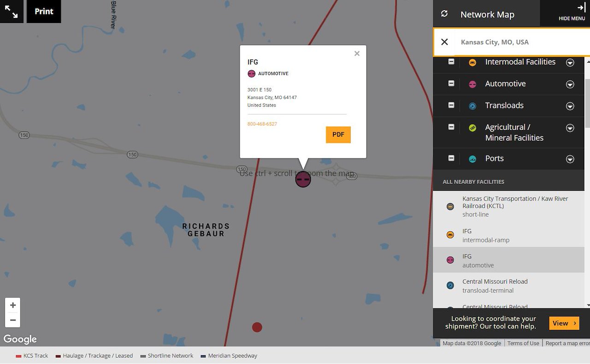This screenshot has height=364, width=590.
Task: Clear the Kansas City search with X icon
Action: (444, 42)
